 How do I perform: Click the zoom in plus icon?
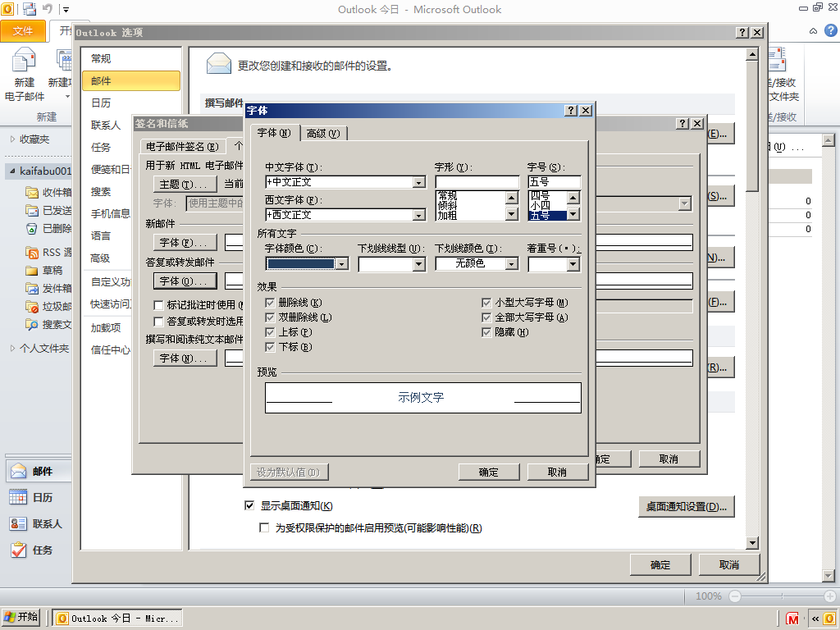pos(830,596)
